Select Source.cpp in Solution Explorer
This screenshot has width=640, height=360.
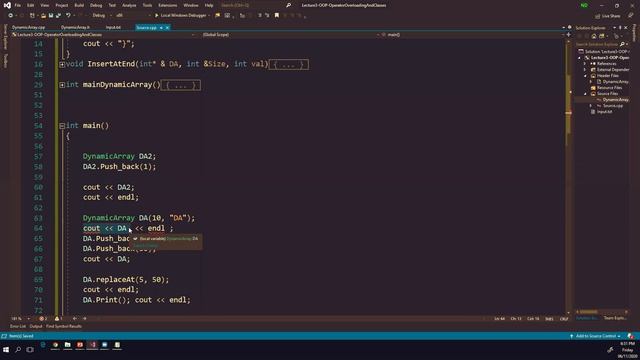pyautogui.click(x=613, y=106)
